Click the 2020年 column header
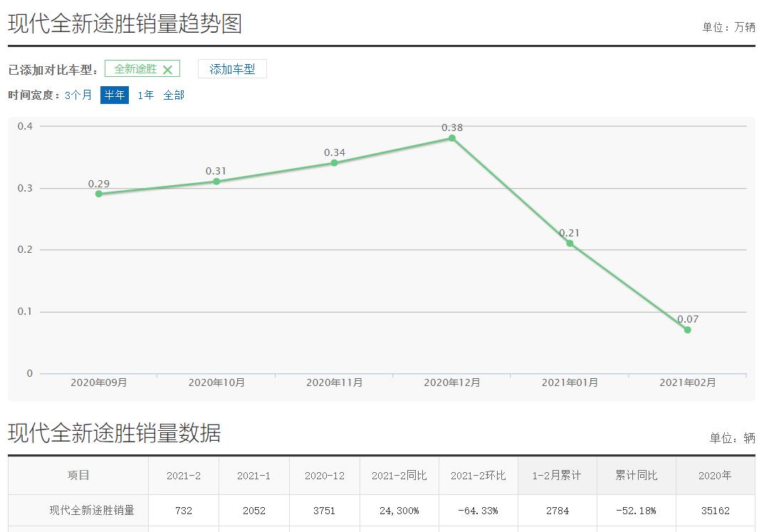This screenshot has width=764, height=532. (715, 476)
